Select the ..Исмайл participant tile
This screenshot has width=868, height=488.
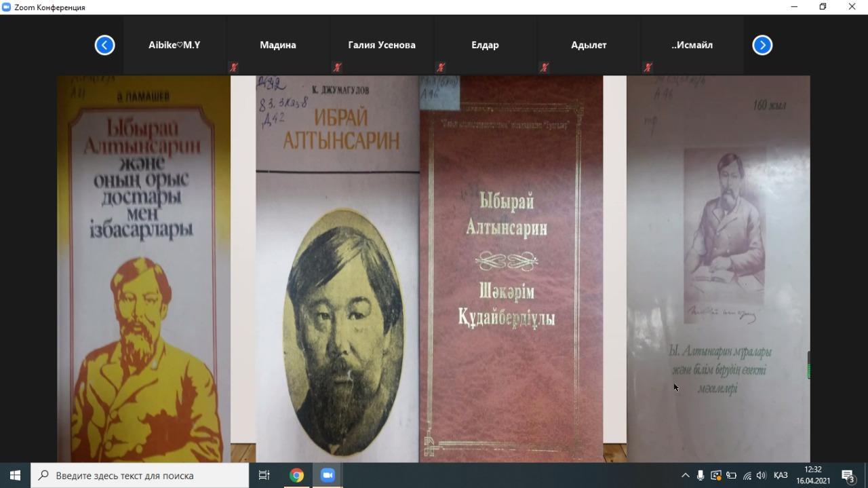coord(692,45)
